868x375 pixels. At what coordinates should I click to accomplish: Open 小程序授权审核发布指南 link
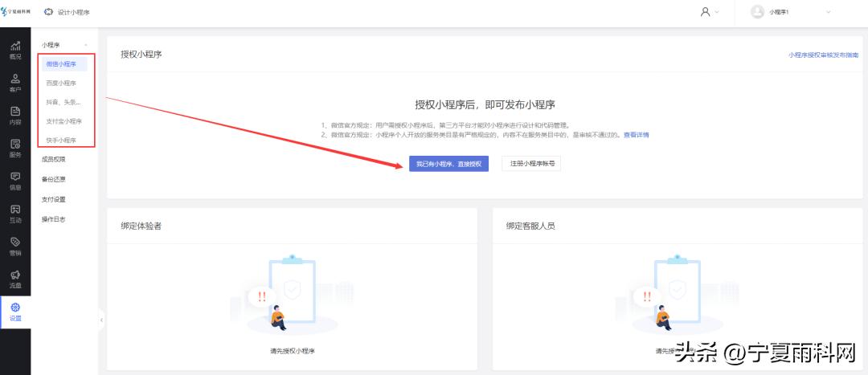[x=824, y=55]
